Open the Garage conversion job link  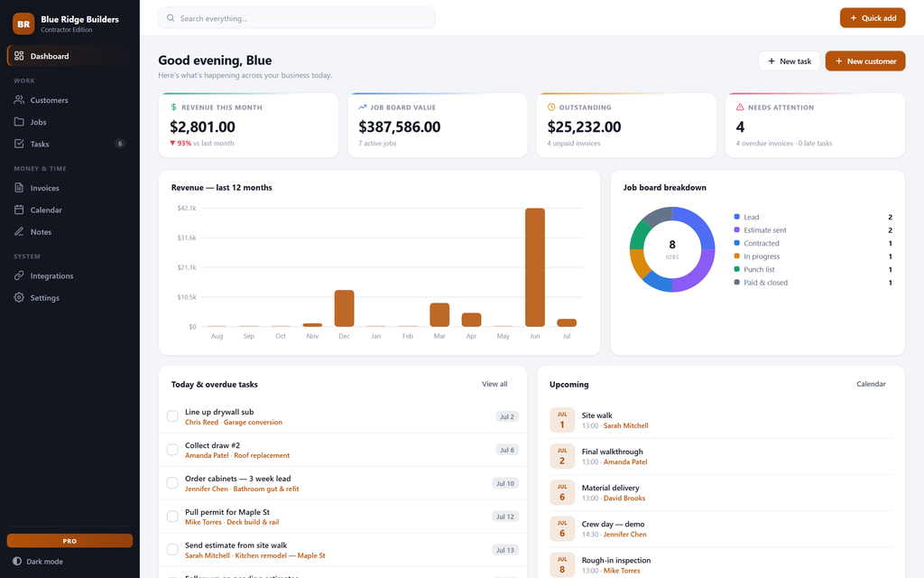point(253,423)
